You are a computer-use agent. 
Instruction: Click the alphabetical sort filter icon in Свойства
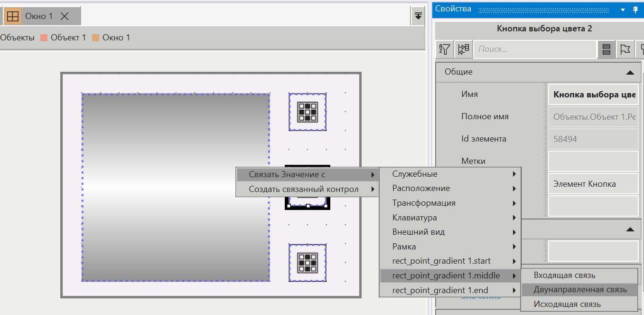pyautogui.click(x=445, y=49)
